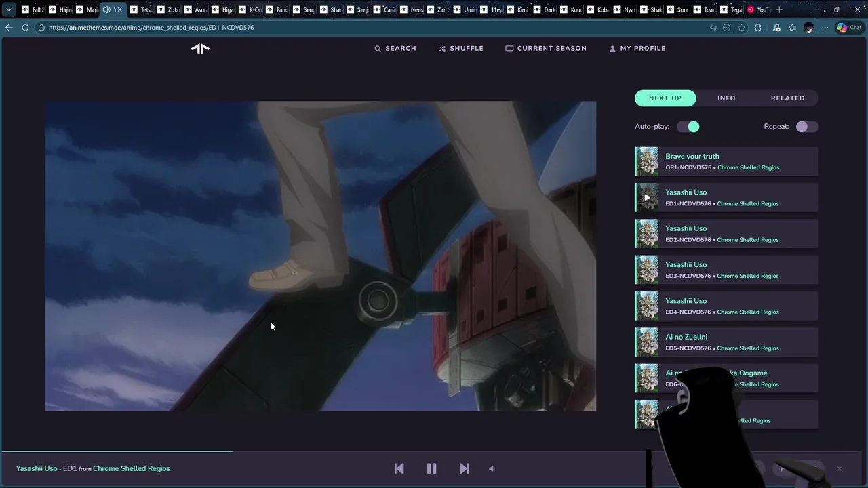This screenshot has width=868, height=488.
Task: Click the Current Season TV icon
Action: (509, 49)
